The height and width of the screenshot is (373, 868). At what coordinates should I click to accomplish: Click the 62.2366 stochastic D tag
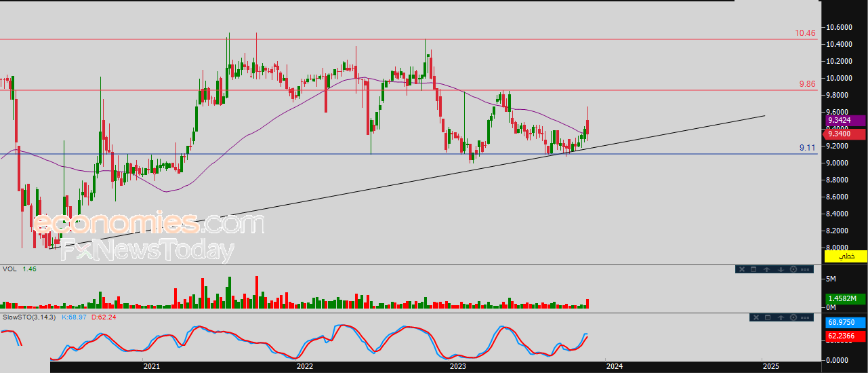coord(846,336)
